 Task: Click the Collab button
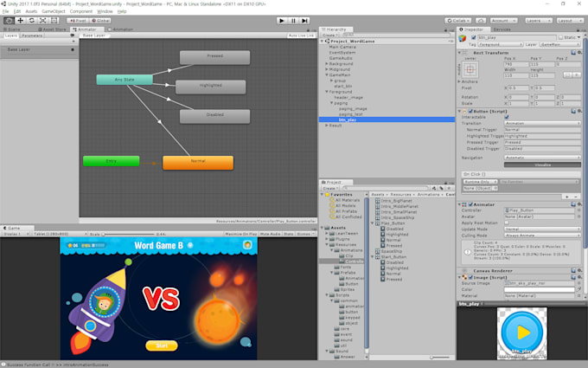click(x=458, y=20)
